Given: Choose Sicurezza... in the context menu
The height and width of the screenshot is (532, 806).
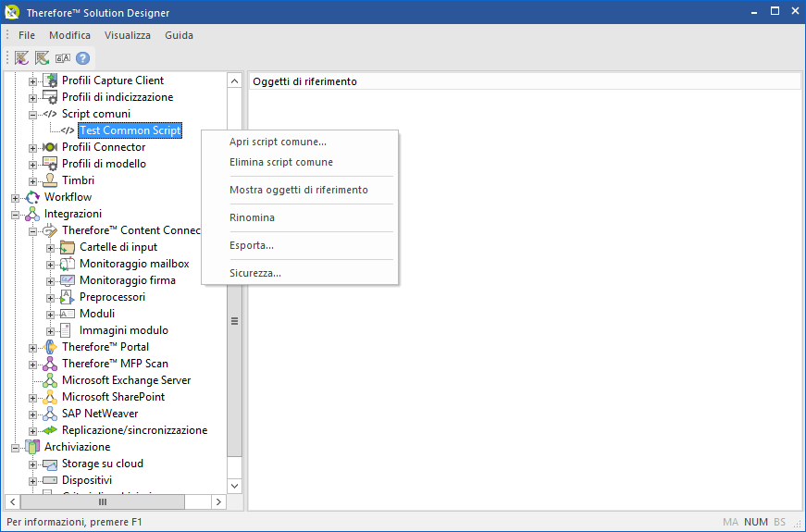Looking at the screenshot, I should pos(300,273).
